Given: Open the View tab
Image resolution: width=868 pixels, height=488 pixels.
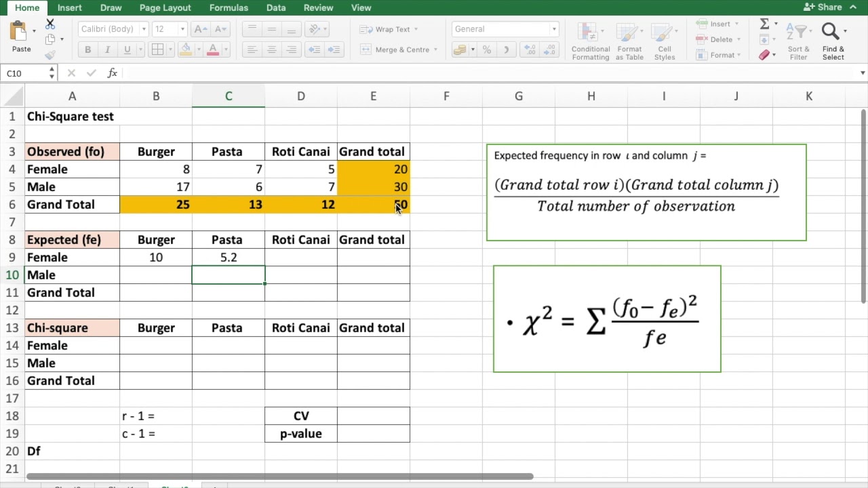Looking at the screenshot, I should (x=361, y=7).
